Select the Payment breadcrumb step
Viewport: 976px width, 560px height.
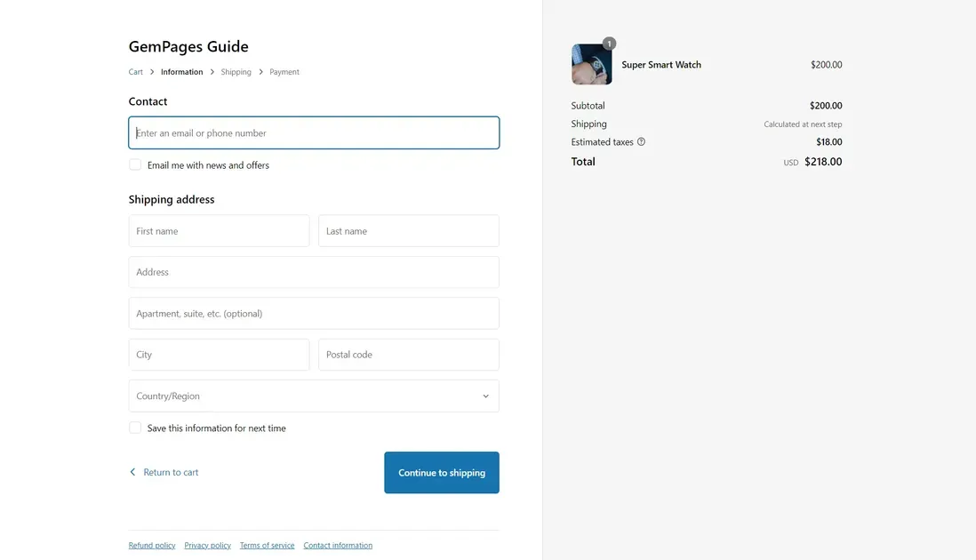pos(284,71)
